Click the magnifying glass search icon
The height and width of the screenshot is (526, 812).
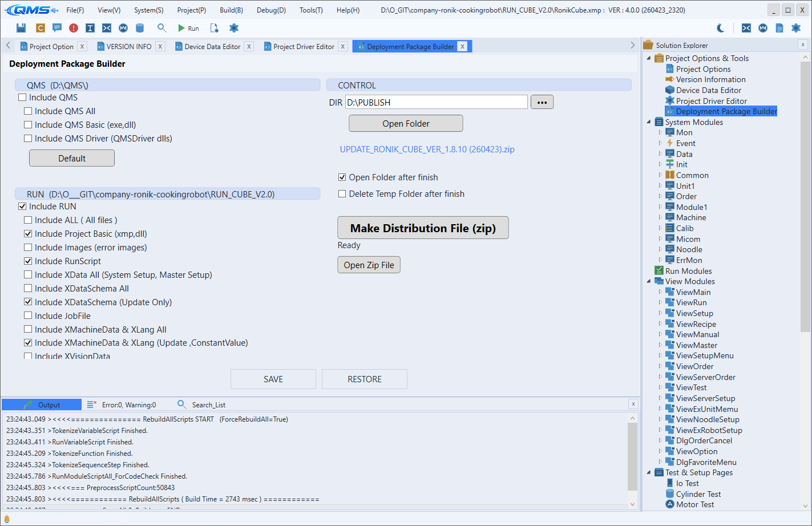point(162,28)
